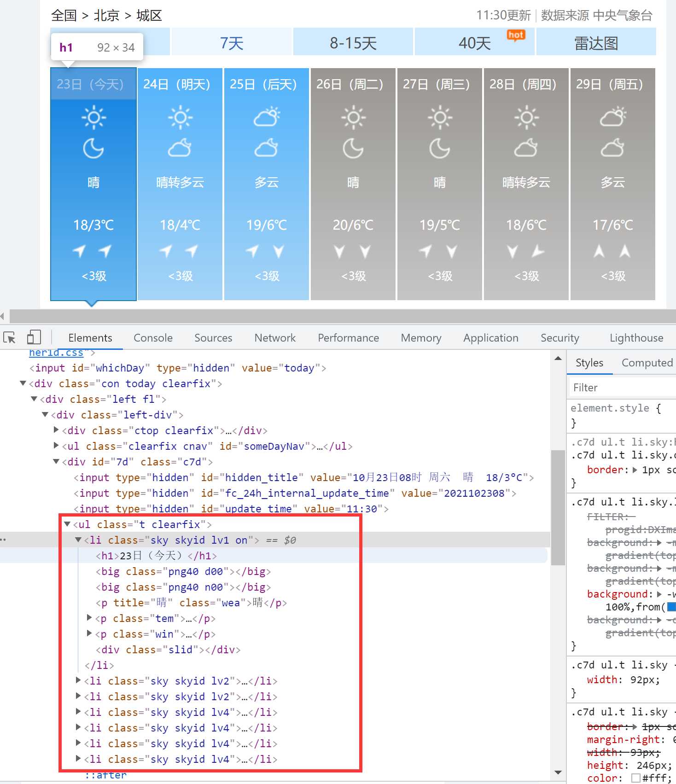Viewport: 676px width, 784px height.
Task: Click the 城区 breadcrumb link
Action: (x=149, y=15)
